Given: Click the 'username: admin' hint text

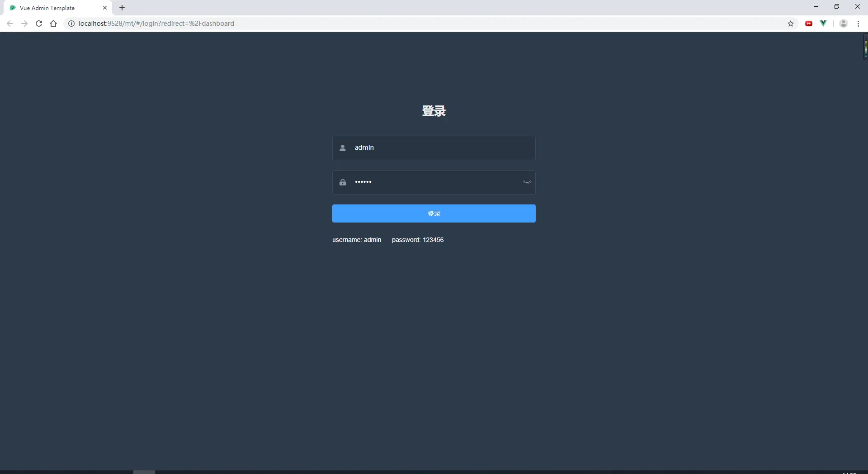Looking at the screenshot, I should point(357,240).
